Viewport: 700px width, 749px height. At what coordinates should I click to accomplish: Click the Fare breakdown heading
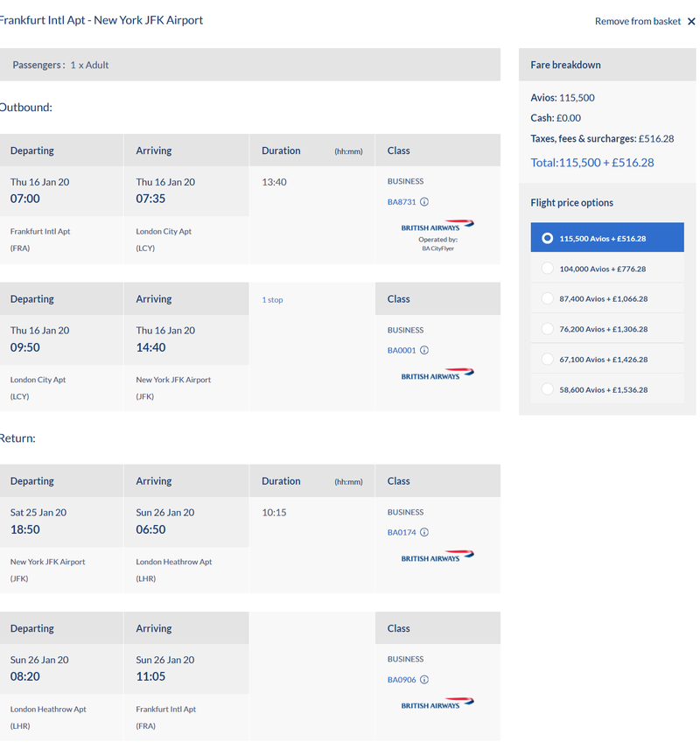coord(565,65)
